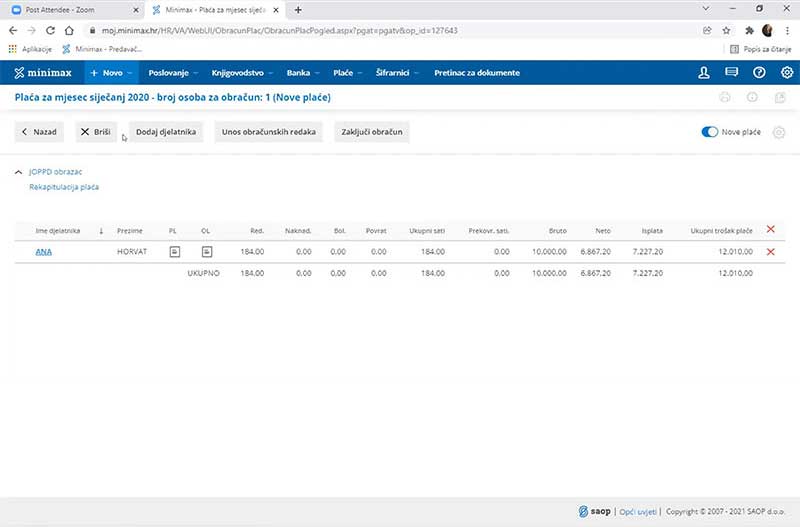This screenshot has width=800, height=527.
Task: Open the settings gear in blue header
Action: click(x=786, y=73)
